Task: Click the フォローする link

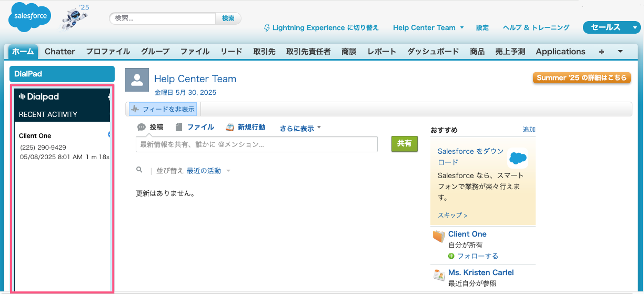Action: click(478, 256)
